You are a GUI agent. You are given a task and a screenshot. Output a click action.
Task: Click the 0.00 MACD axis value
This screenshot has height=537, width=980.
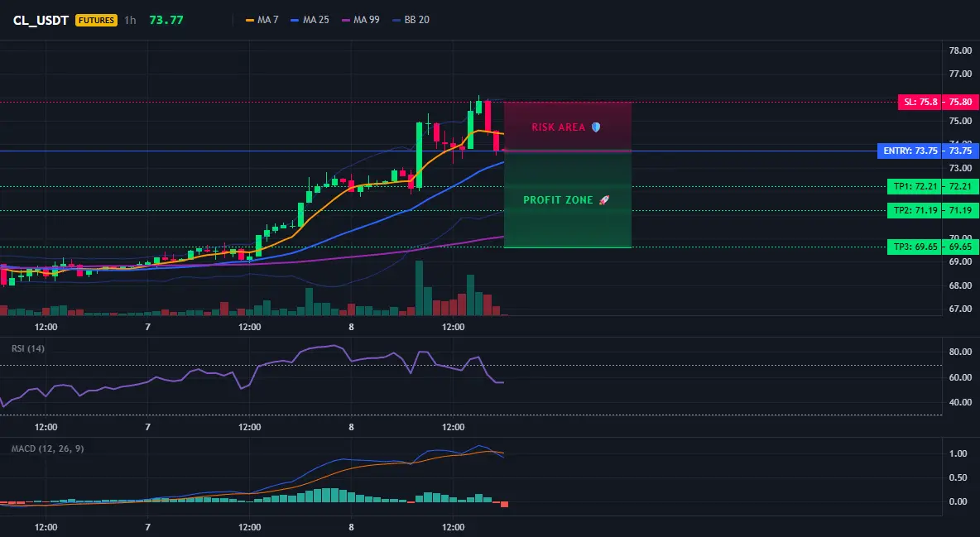point(958,501)
